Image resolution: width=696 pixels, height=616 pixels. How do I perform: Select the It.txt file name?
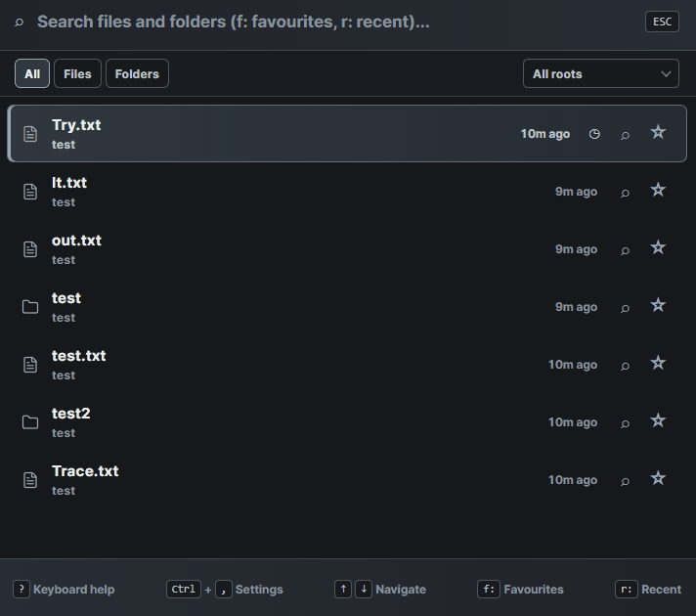(x=69, y=183)
